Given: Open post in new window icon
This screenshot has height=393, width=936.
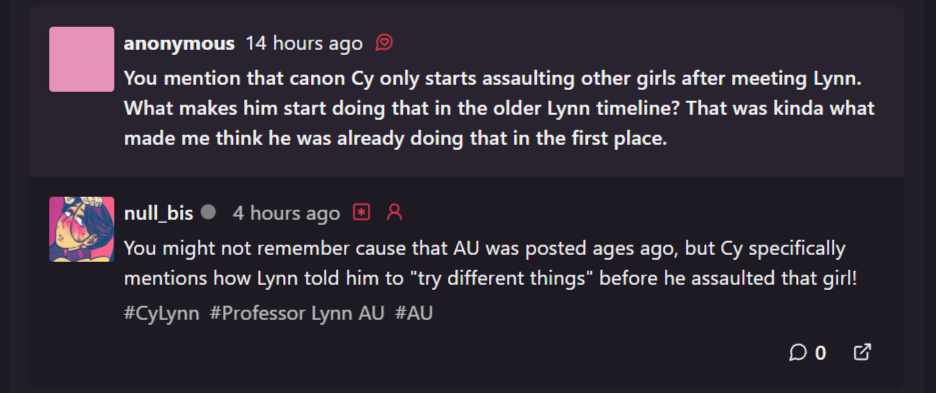Looking at the screenshot, I should [x=862, y=352].
